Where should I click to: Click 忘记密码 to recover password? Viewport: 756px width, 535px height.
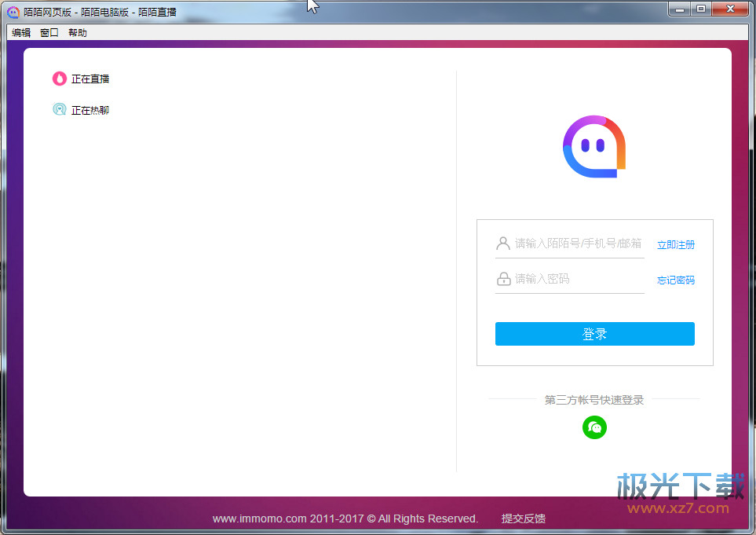pyautogui.click(x=676, y=280)
